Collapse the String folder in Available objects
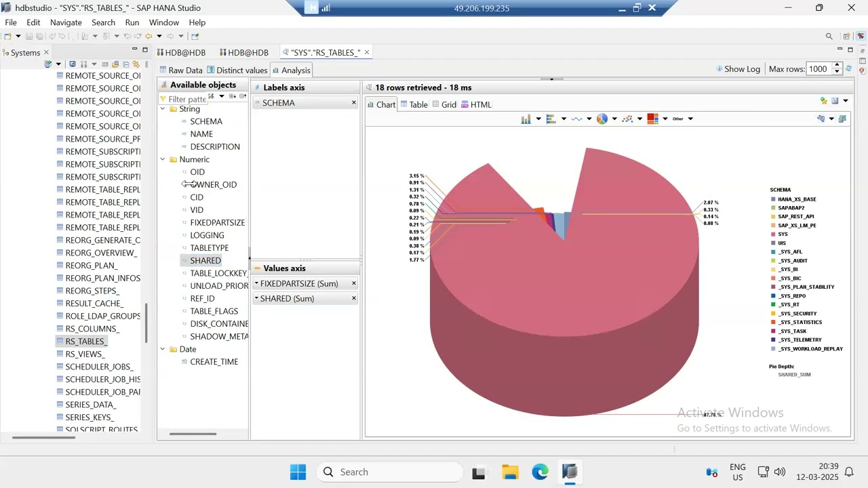Viewport: 868px width, 488px height. [x=163, y=109]
